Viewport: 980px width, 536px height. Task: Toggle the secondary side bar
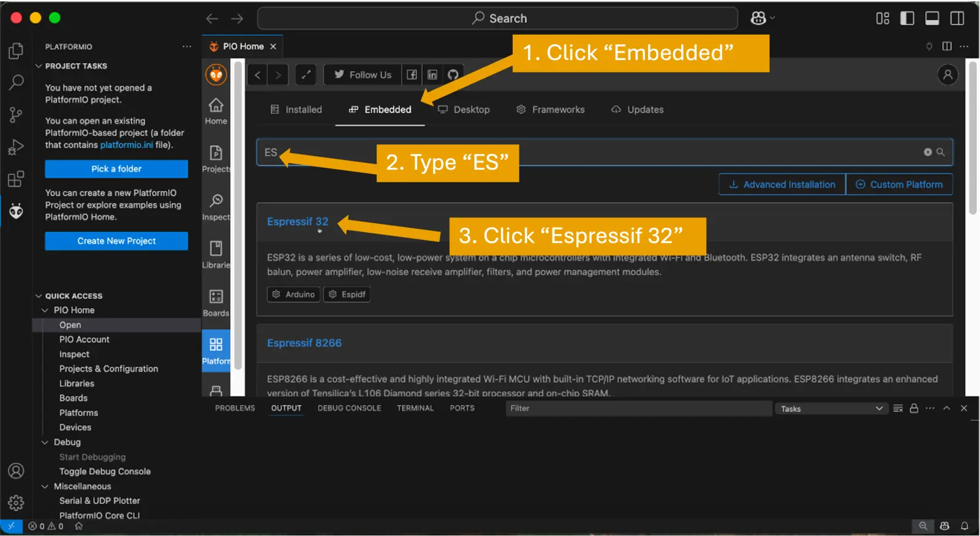[x=957, y=18]
